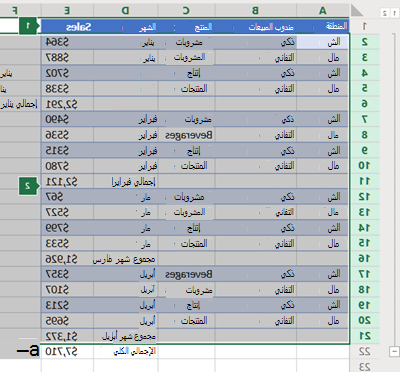400x372 pixels.
Task: Click the مندوب المبيعات header cell
Action: coord(256,27)
